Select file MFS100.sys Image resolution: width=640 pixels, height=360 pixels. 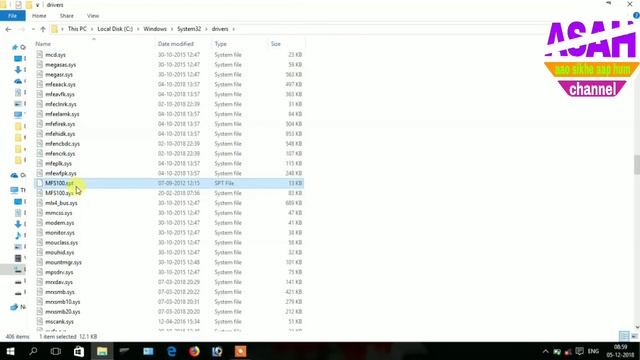(x=59, y=193)
